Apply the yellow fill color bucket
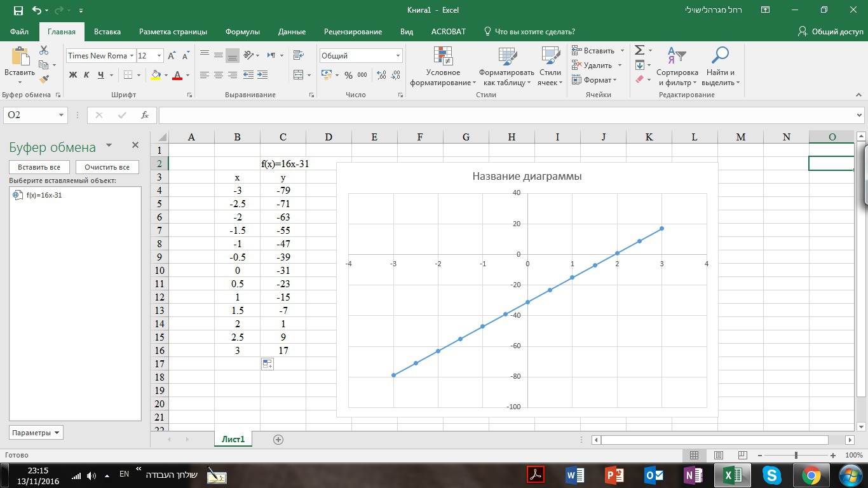868x488 pixels. 155,75
